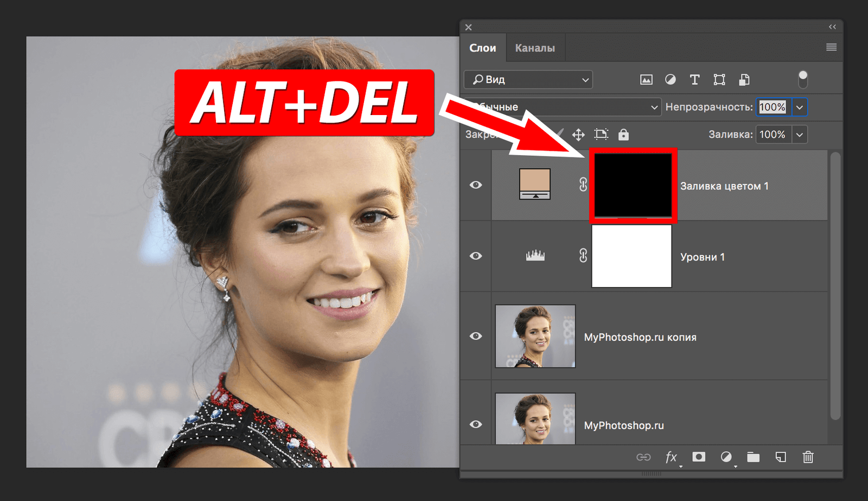Open the layer styles fx menu
868x501 pixels.
coord(672,458)
